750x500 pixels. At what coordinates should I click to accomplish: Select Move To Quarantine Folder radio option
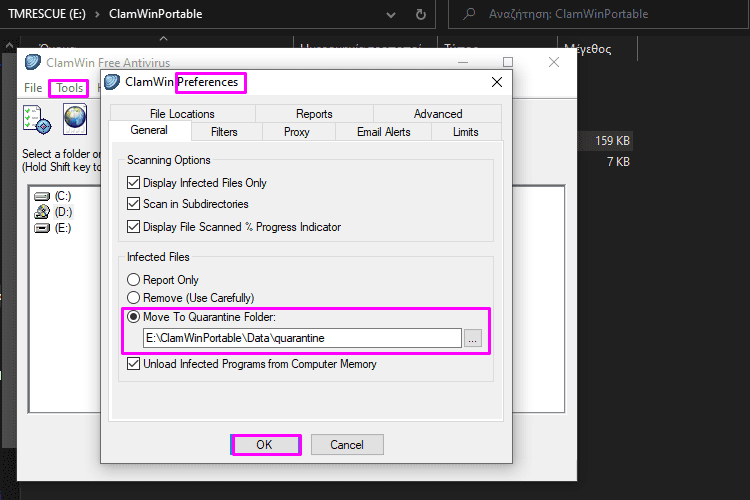[x=133, y=316]
